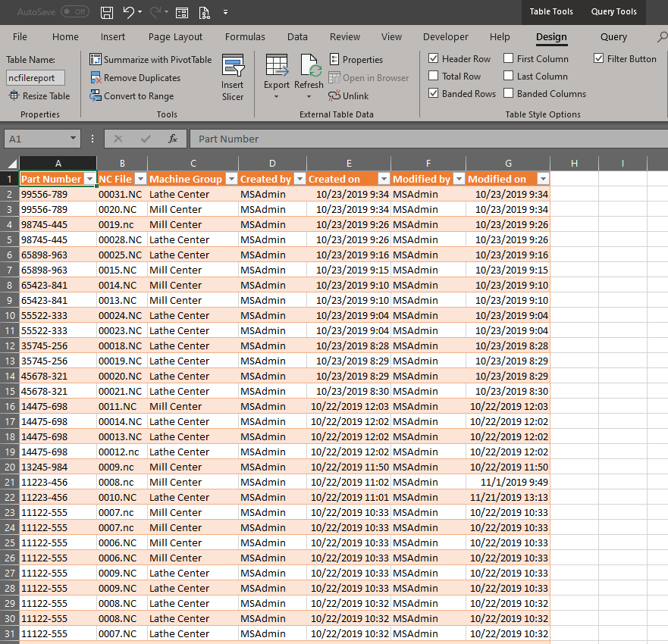Open Customize Quick Access Toolbar arrow
The image size is (668, 644).
(x=225, y=12)
